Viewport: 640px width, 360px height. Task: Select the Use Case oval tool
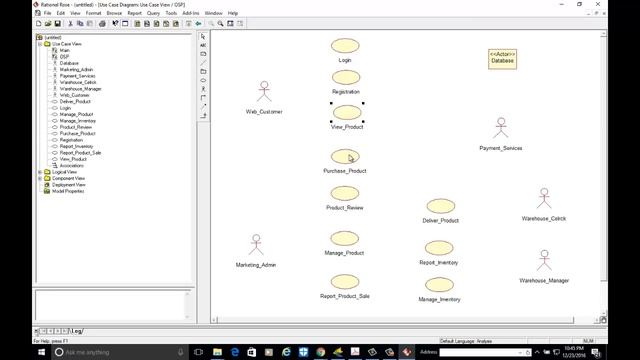point(203,80)
